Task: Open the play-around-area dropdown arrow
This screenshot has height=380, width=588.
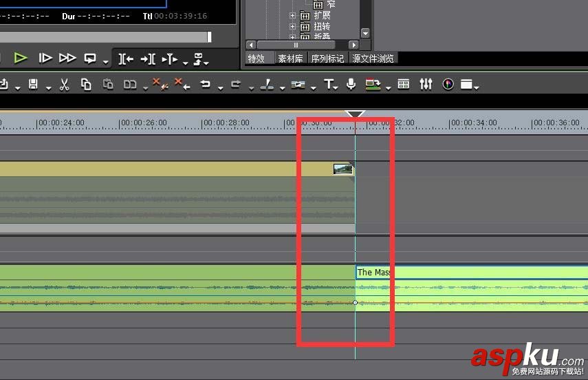Action: click(x=185, y=63)
